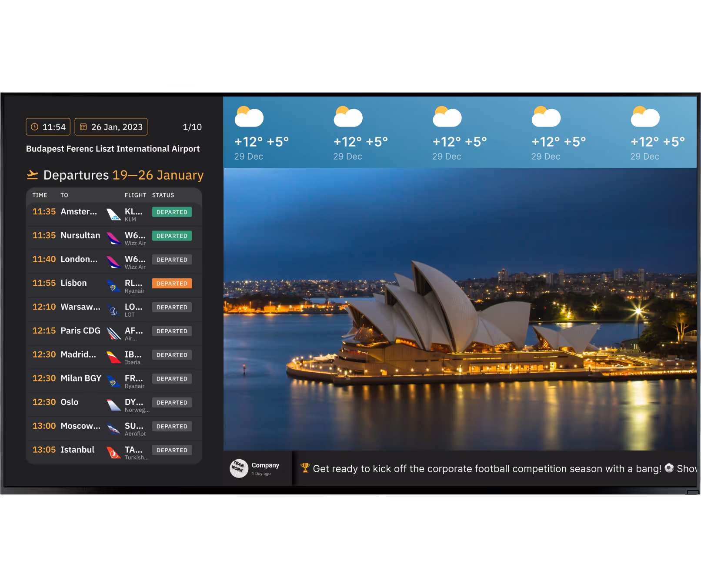Screen dimensions: 701x588
Task: Click the Company logo avatar in the ticker
Action: (x=238, y=468)
